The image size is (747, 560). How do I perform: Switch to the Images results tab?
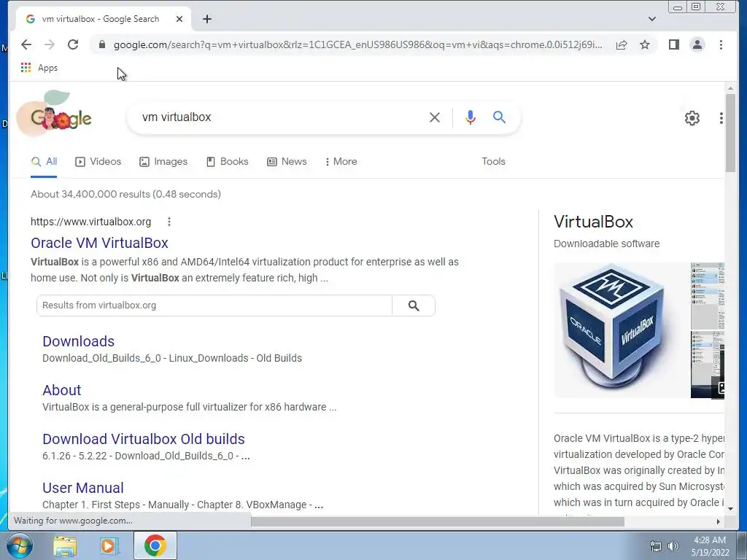click(x=163, y=161)
